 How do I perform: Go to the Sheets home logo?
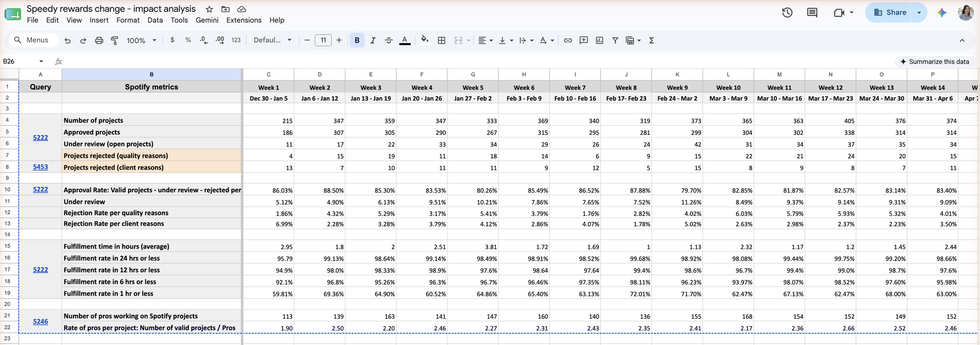point(13,14)
